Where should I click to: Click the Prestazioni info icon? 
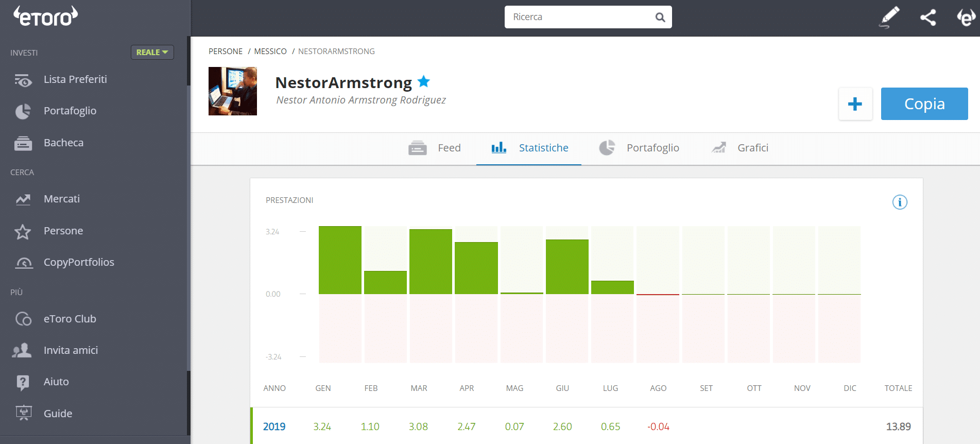900,202
